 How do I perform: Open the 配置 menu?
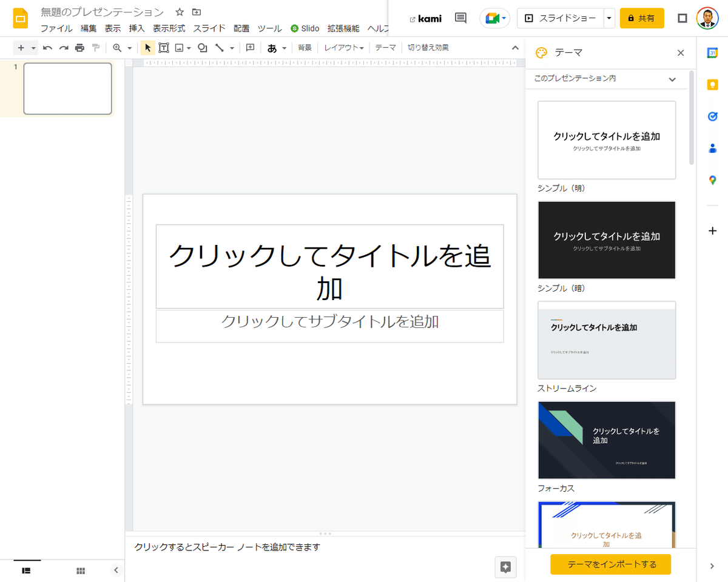pyautogui.click(x=241, y=28)
